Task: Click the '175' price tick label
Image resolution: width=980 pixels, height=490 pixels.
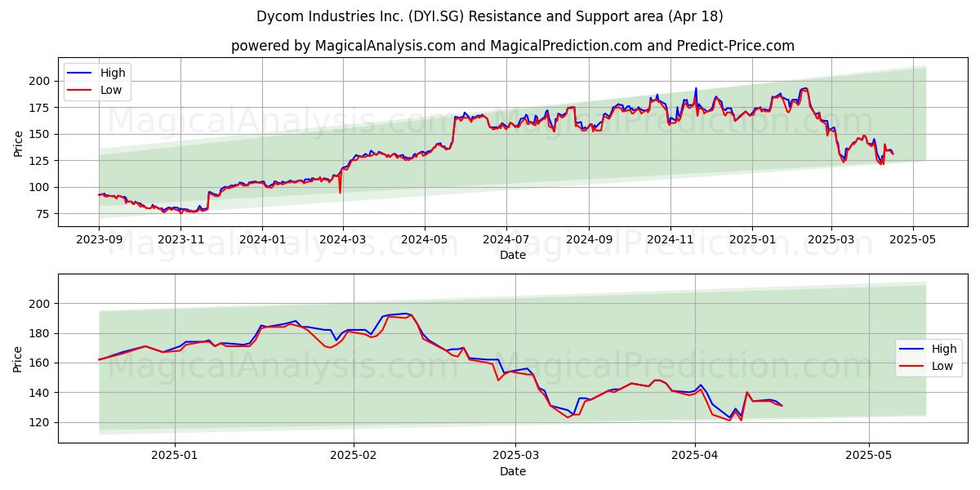Action: [40, 108]
